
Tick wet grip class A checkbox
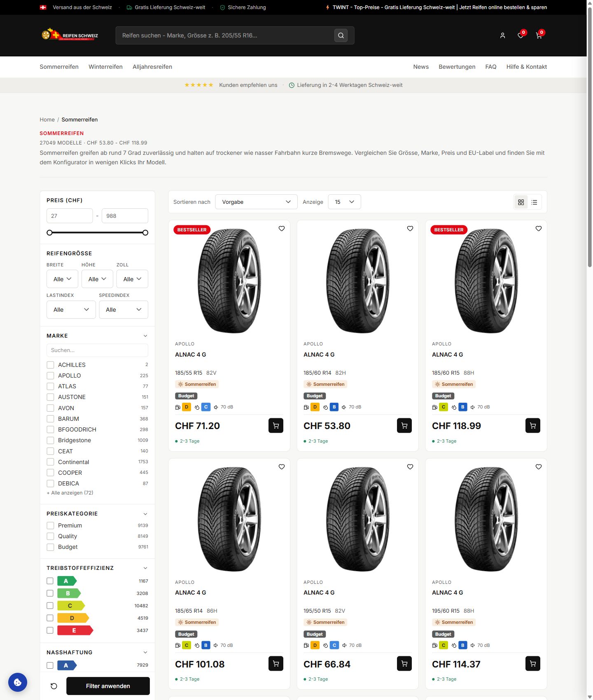tap(50, 665)
